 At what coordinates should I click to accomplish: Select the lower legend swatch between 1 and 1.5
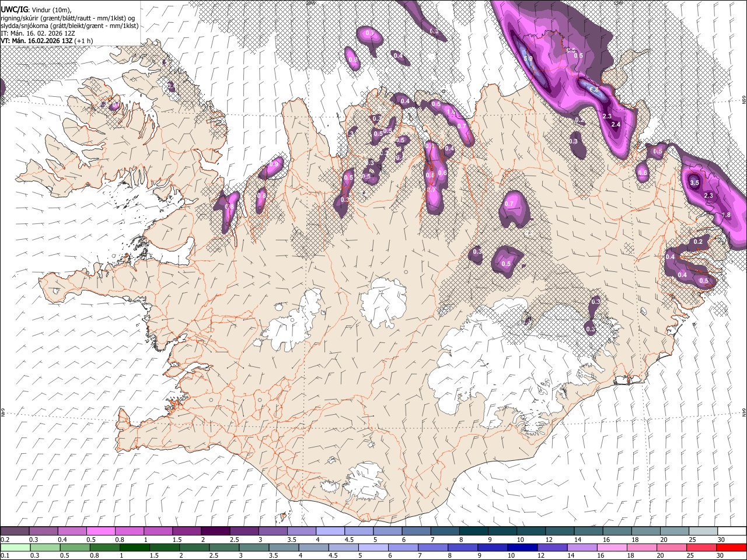(135, 547)
